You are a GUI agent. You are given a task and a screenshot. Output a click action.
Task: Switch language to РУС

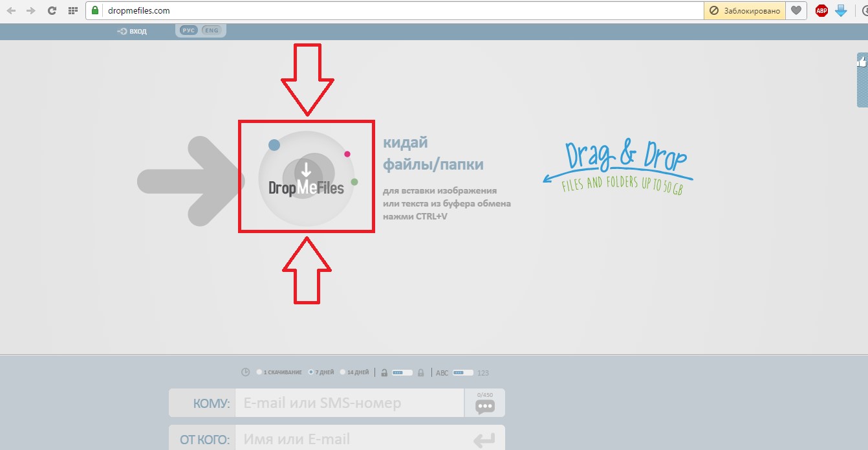[x=188, y=30]
